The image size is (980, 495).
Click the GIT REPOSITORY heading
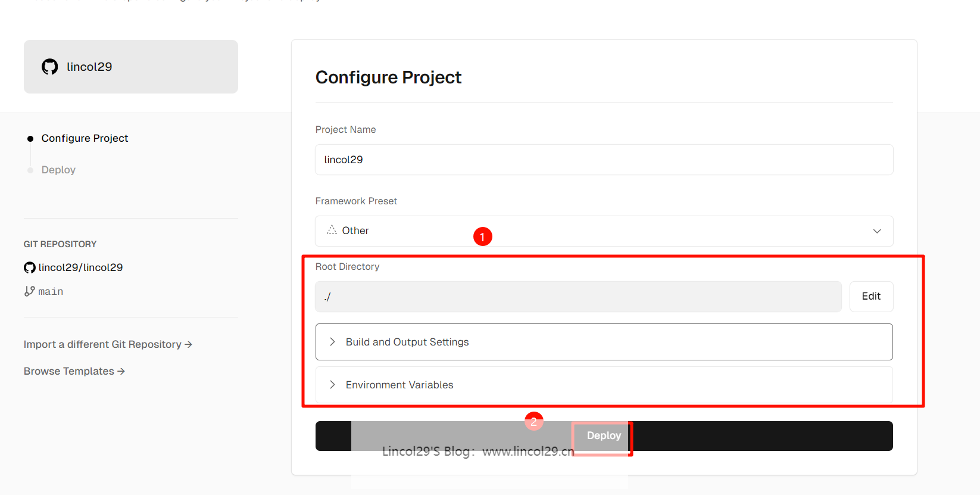click(x=60, y=244)
